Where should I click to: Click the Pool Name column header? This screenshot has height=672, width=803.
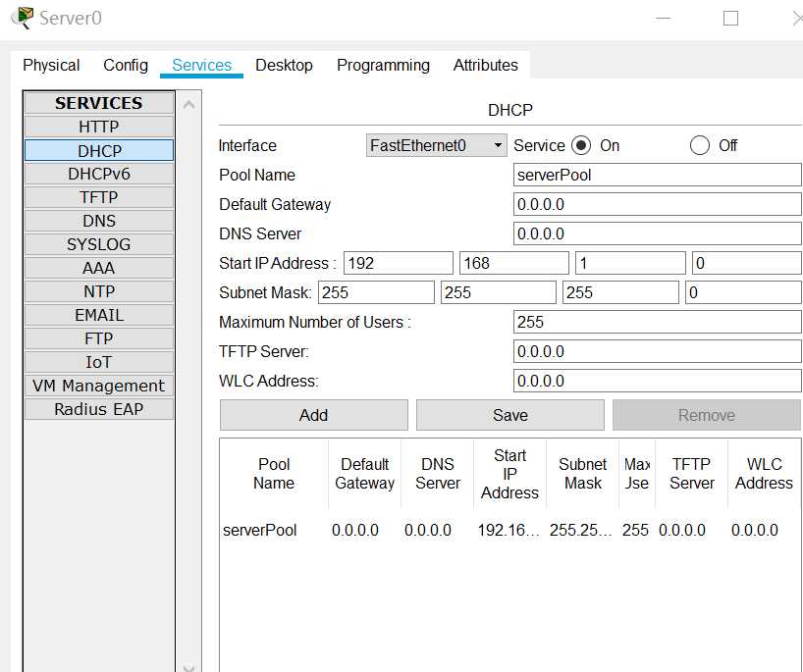click(x=274, y=474)
